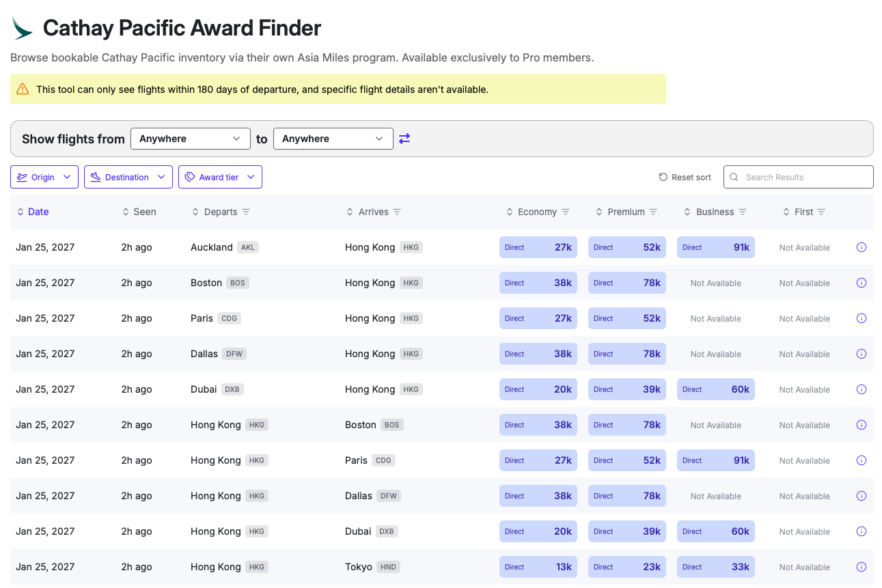Viewport: 882px width, 588px height.
Task: Select Business 91k for Hong Kong to Paris
Action: point(716,460)
